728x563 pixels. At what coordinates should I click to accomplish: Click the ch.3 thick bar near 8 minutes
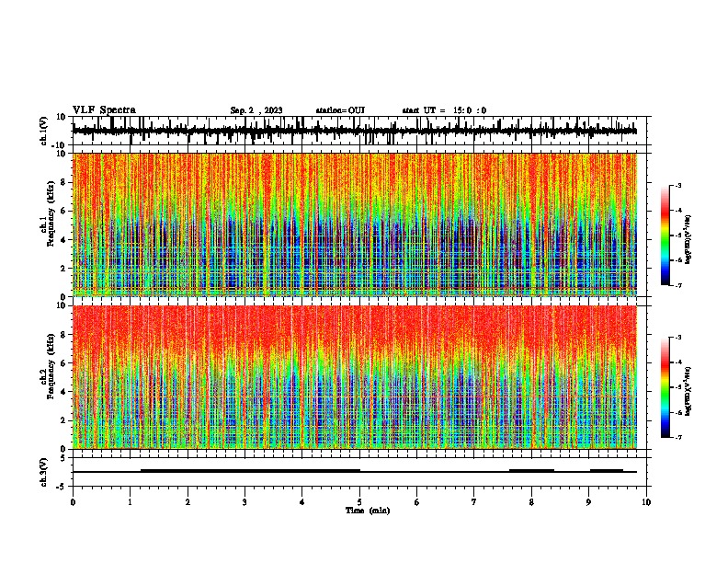coord(531,471)
